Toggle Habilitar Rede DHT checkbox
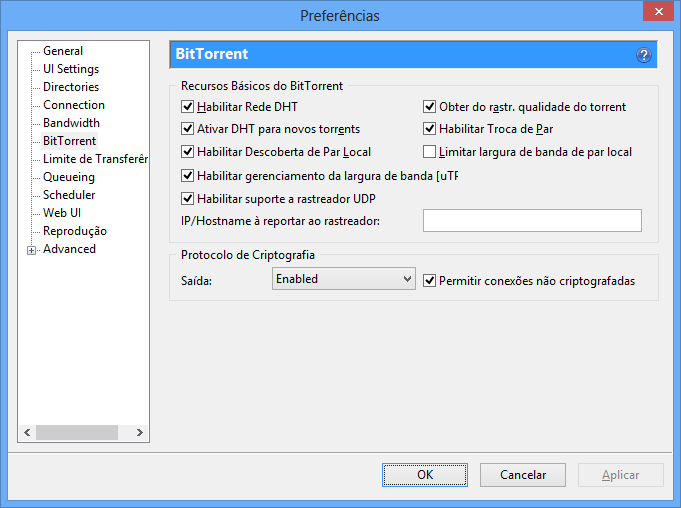The width and height of the screenshot is (681, 508). (x=187, y=106)
